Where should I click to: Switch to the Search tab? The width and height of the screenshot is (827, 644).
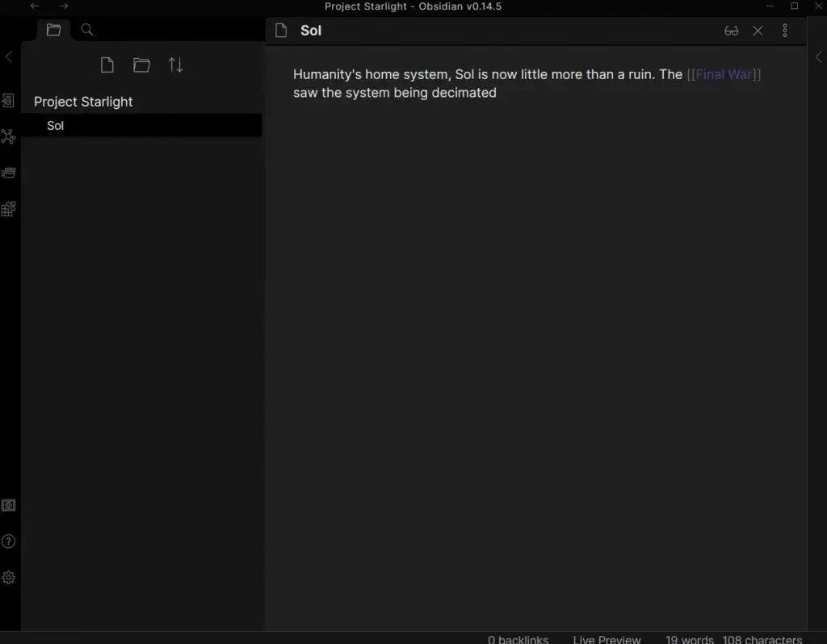click(87, 30)
